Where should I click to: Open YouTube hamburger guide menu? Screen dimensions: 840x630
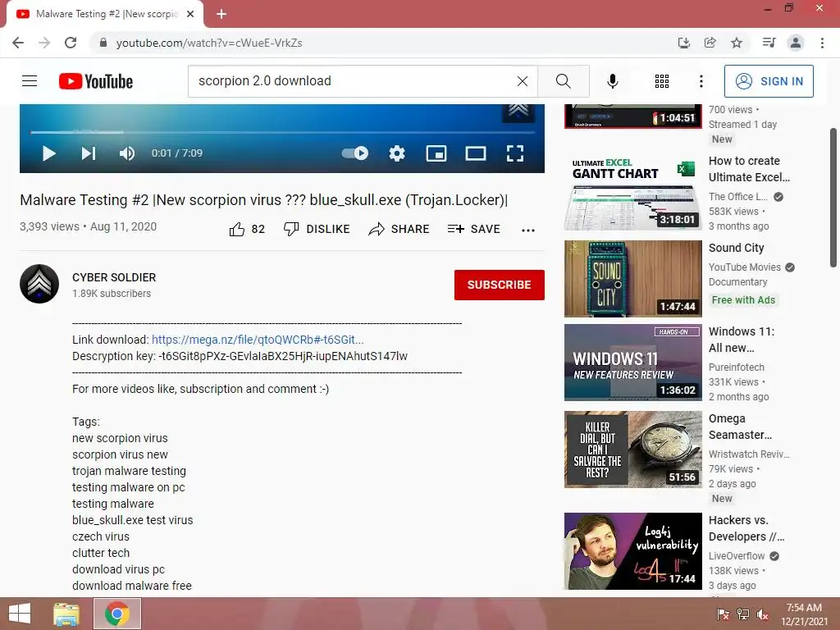click(30, 81)
